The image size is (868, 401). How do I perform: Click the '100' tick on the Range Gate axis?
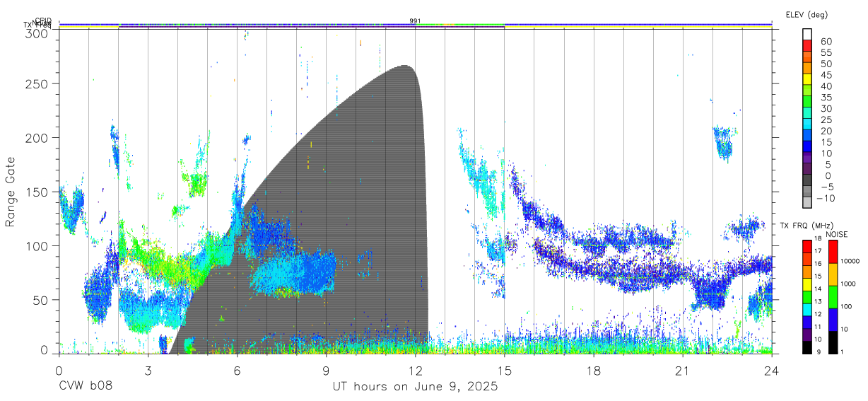(x=35, y=245)
